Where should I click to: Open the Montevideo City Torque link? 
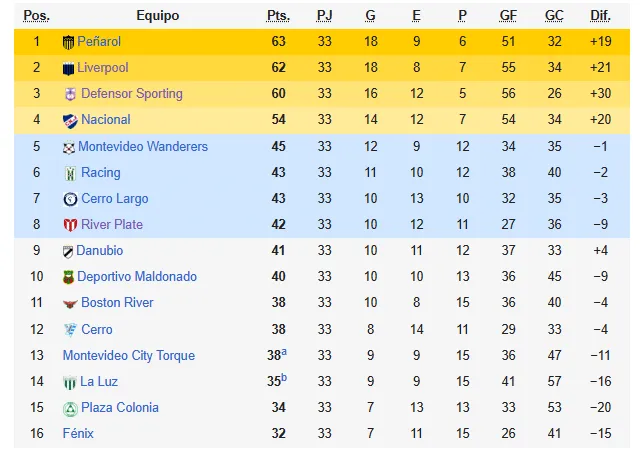point(129,355)
